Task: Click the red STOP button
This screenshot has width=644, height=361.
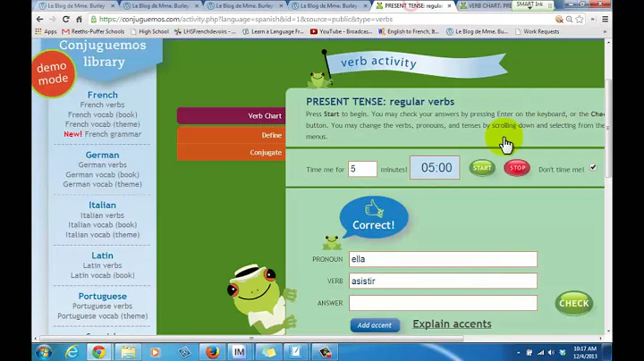Action: pos(517,168)
